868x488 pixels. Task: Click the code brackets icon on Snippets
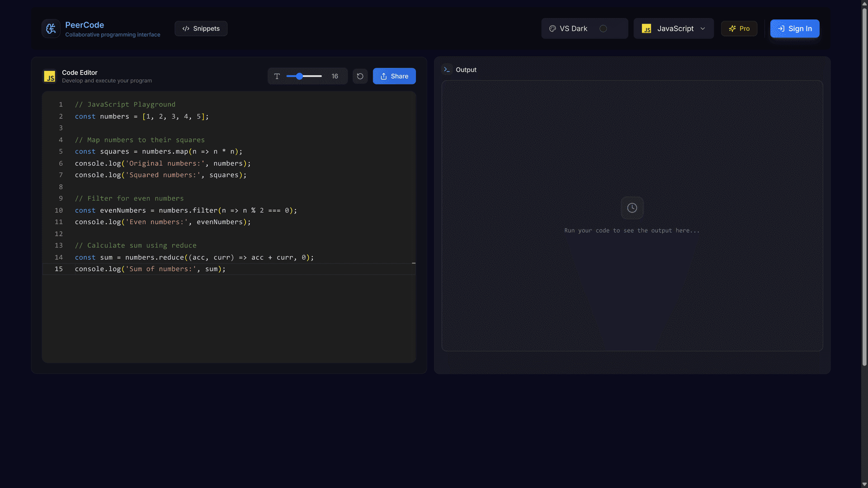coord(185,28)
